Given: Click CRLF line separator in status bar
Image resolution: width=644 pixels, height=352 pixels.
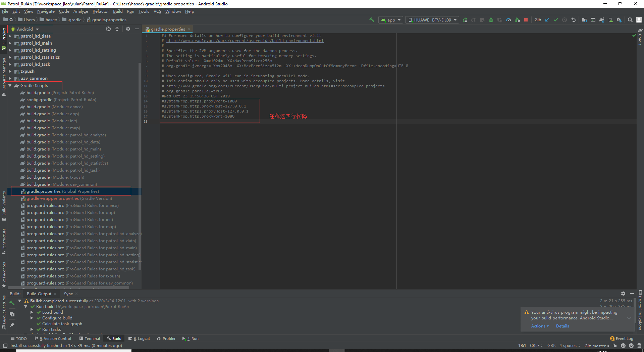Looking at the screenshot, I should pyautogui.click(x=536, y=346).
